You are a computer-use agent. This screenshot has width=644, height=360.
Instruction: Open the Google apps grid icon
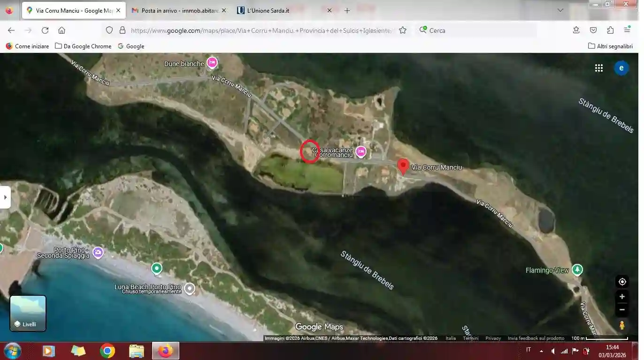click(599, 68)
